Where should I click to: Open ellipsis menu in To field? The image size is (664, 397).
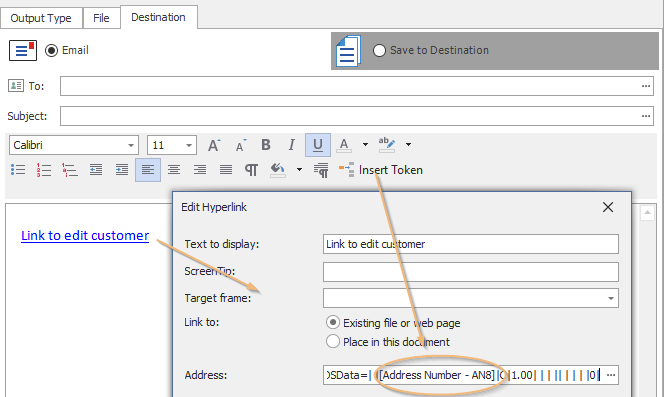pyautogui.click(x=646, y=86)
